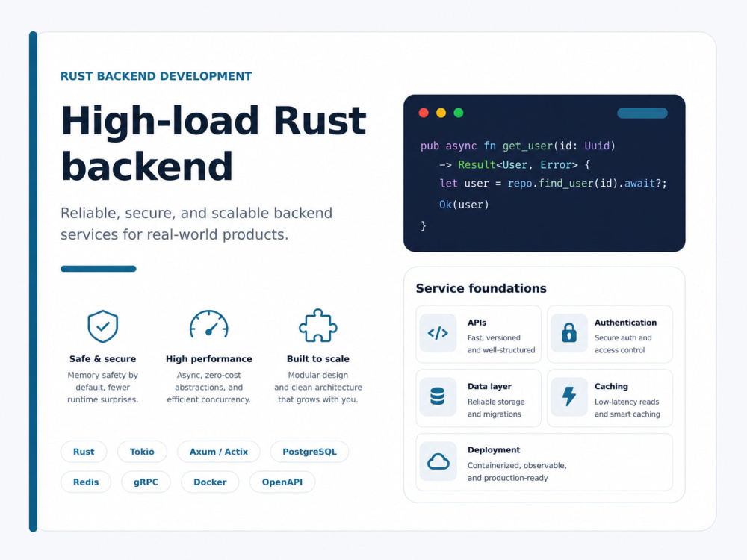This screenshot has width=747, height=560.
Task: Click the speedometer High performance icon
Action: coord(208,325)
